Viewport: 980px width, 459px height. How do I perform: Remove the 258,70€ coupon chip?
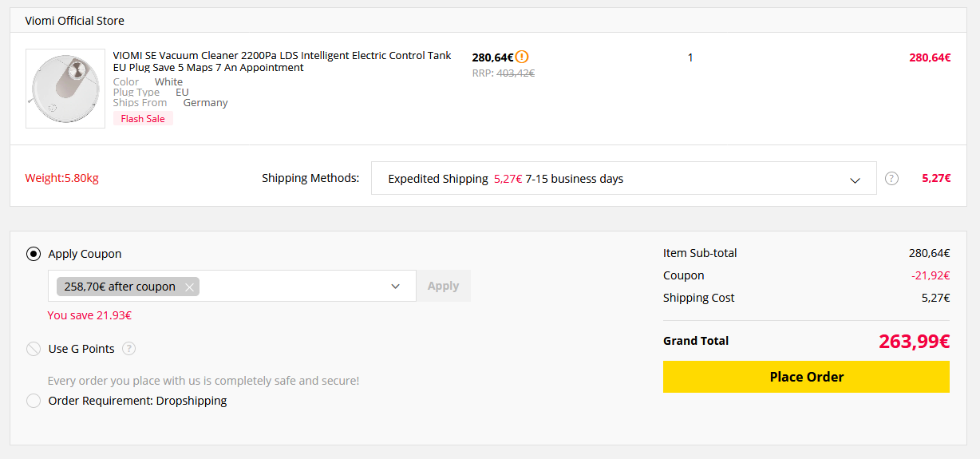click(x=189, y=287)
